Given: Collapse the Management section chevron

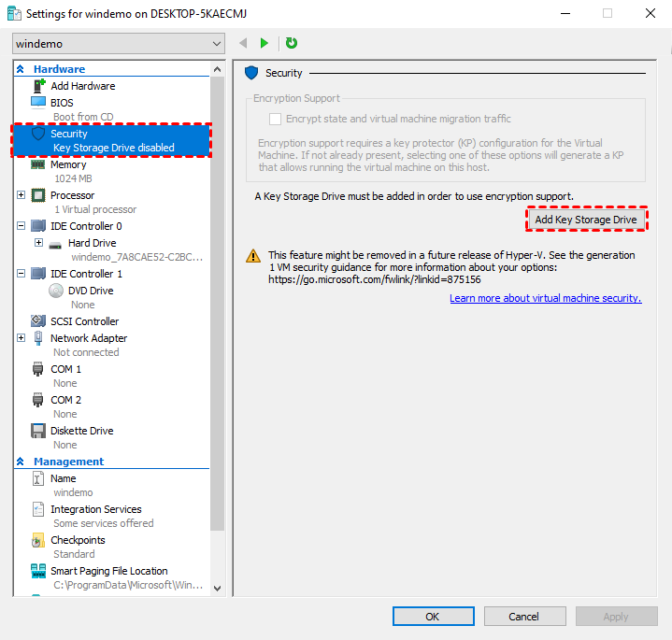Looking at the screenshot, I should pyautogui.click(x=21, y=462).
